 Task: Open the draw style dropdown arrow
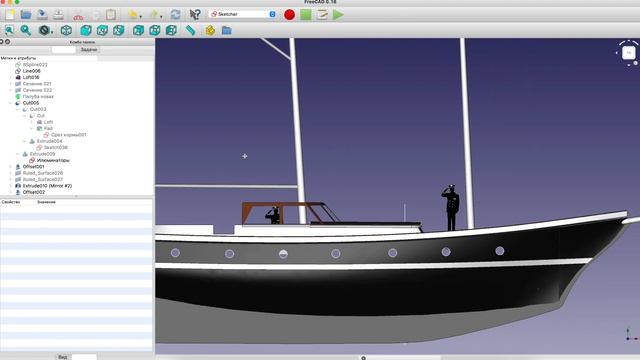click(x=52, y=32)
